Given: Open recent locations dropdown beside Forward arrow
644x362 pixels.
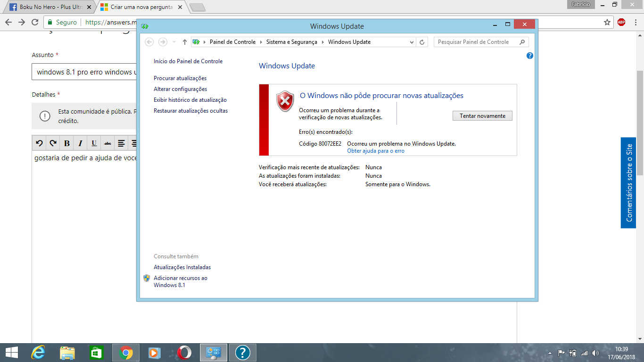Looking at the screenshot, I should 174,42.
